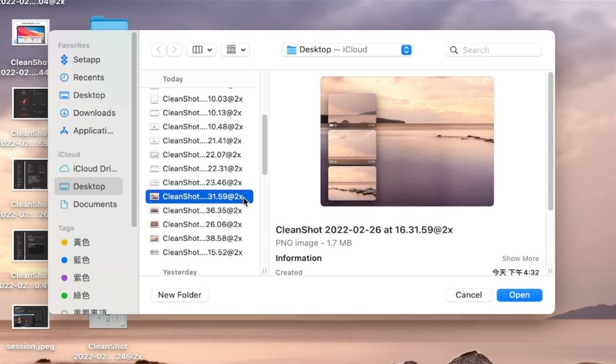Open Downloads in the sidebar
The image size is (616, 364).
(88, 113)
